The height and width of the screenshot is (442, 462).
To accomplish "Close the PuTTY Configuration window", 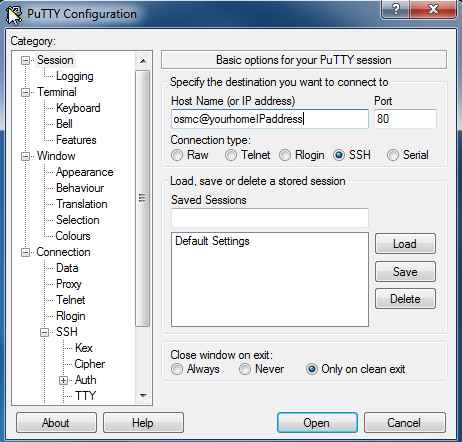I will (433, 9).
